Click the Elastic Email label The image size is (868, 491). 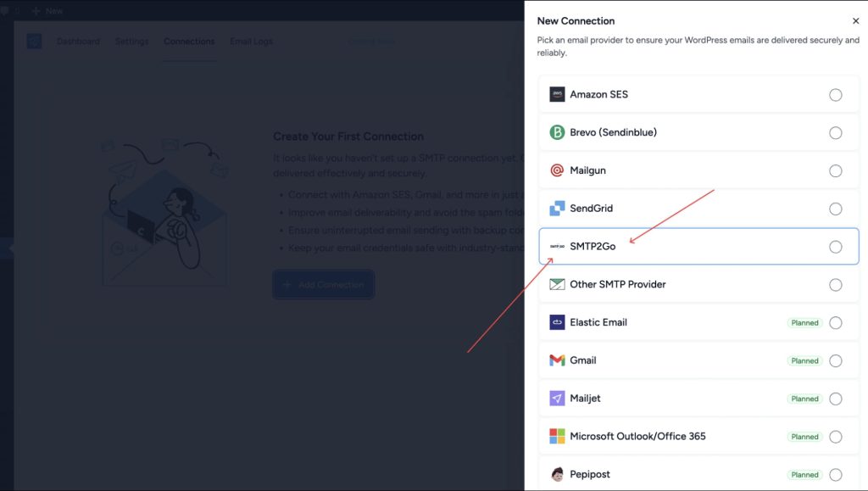pyautogui.click(x=598, y=322)
